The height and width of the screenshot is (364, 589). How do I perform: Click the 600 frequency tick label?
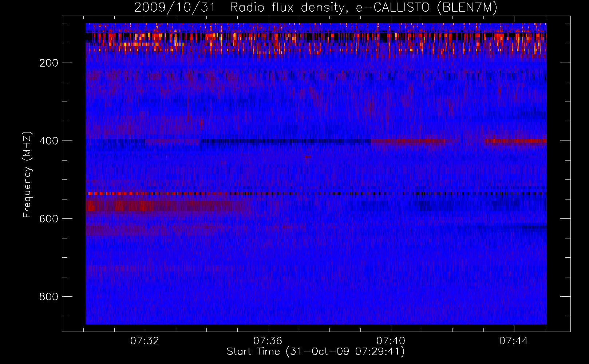pyautogui.click(x=49, y=219)
